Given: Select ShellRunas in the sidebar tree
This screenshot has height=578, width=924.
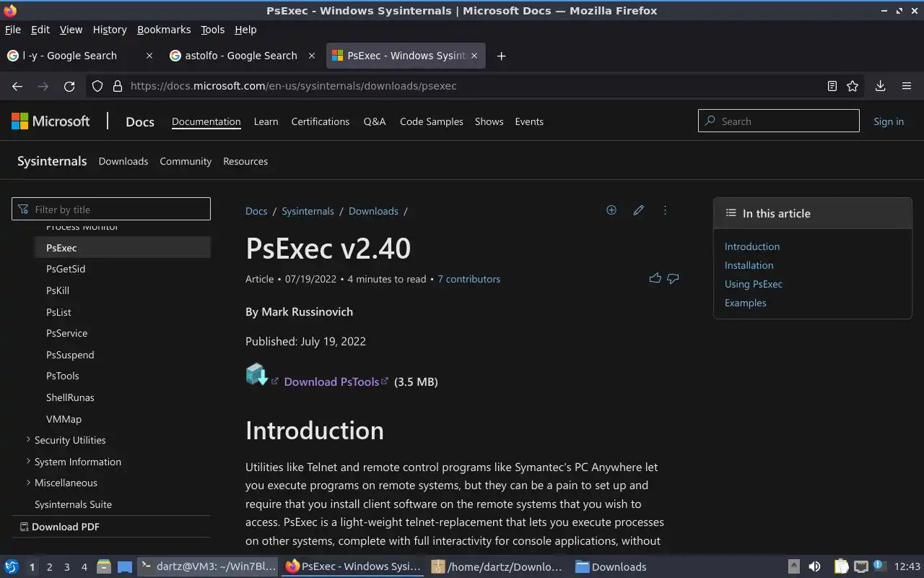Looking at the screenshot, I should pyautogui.click(x=70, y=397).
